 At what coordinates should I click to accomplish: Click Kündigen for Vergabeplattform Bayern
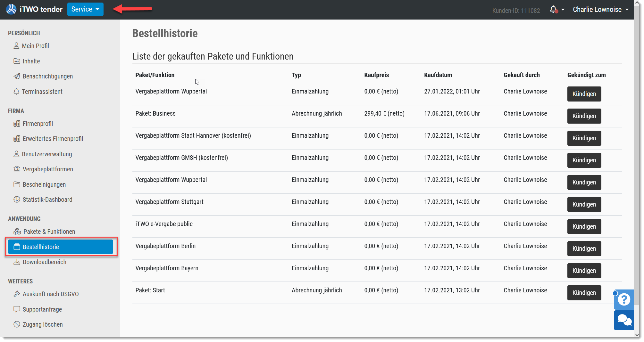tap(584, 271)
